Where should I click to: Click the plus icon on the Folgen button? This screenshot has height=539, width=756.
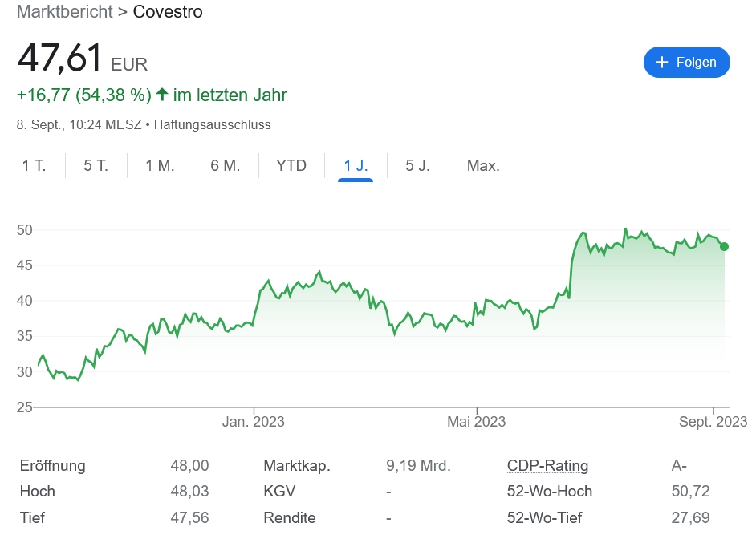click(x=661, y=62)
